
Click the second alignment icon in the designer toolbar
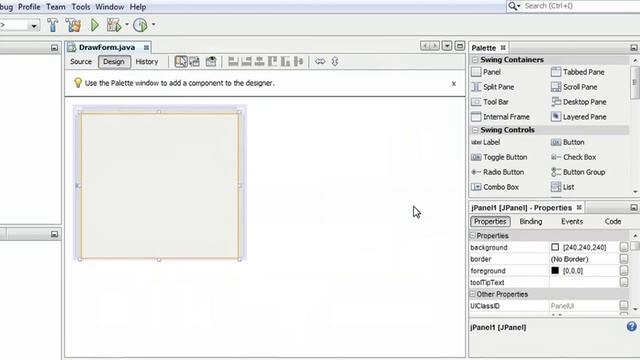pos(246,62)
